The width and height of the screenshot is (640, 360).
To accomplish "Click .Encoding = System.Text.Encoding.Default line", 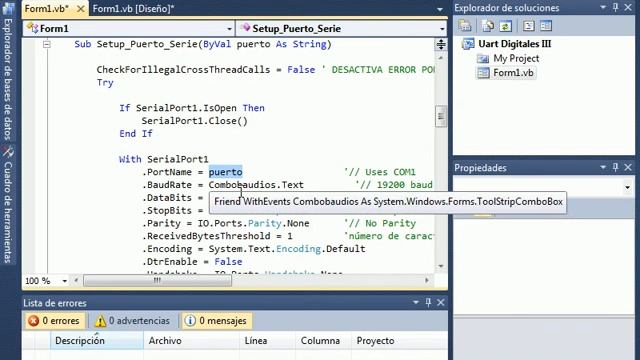I will coord(253,249).
